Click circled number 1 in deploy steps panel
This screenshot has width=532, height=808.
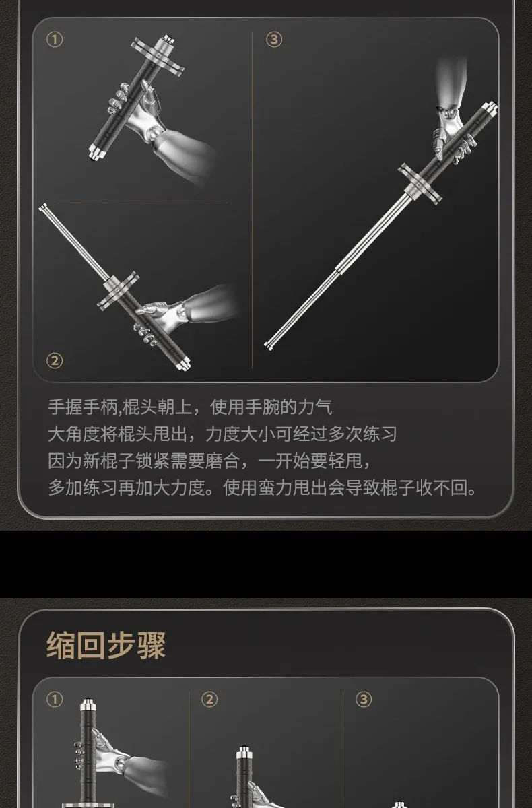pyautogui.click(x=55, y=40)
